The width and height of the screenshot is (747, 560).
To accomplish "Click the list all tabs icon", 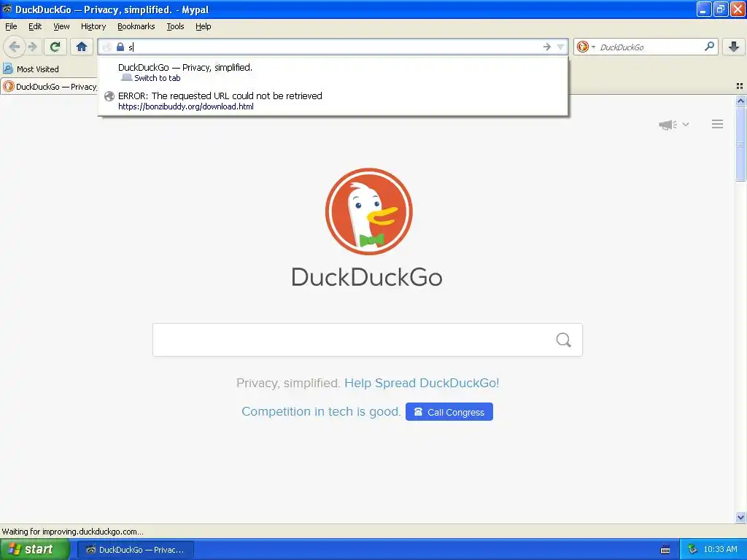I will coord(740,86).
